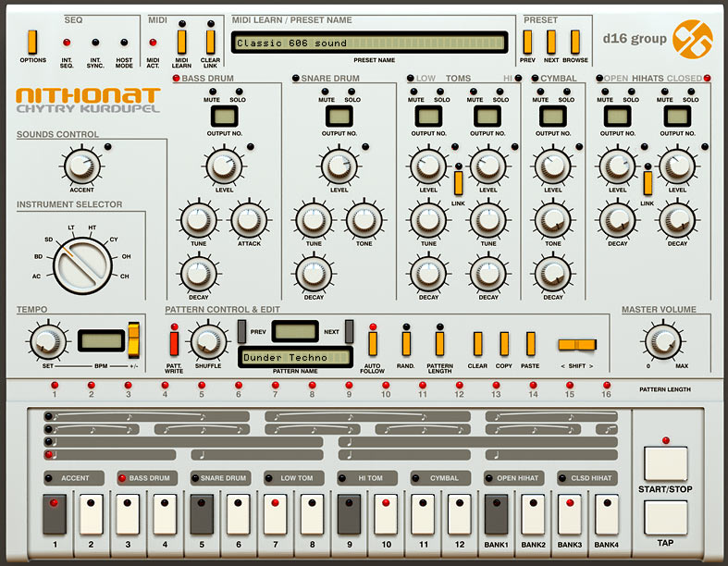Click the BPM plus/minus fine-tune switch
The image size is (728, 566).
pyautogui.click(x=134, y=340)
